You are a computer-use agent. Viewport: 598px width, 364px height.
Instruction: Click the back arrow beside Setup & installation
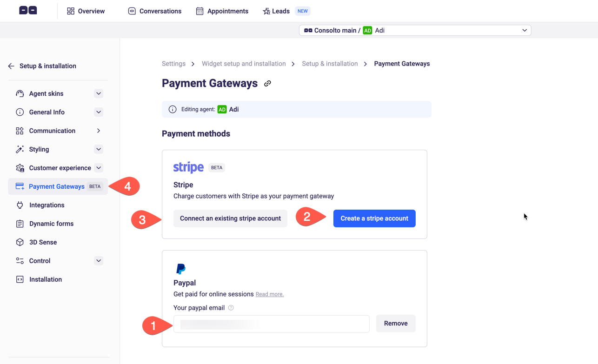tap(11, 66)
